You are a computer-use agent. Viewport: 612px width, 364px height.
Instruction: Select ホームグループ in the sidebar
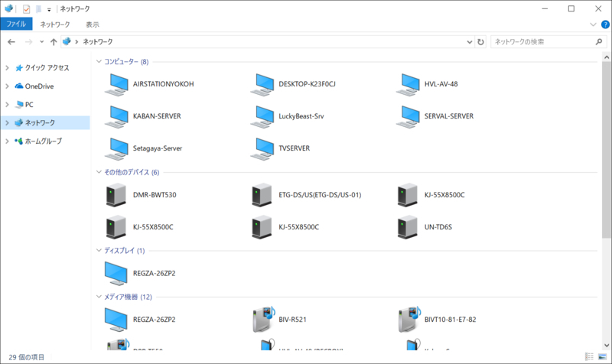pyautogui.click(x=44, y=141)
